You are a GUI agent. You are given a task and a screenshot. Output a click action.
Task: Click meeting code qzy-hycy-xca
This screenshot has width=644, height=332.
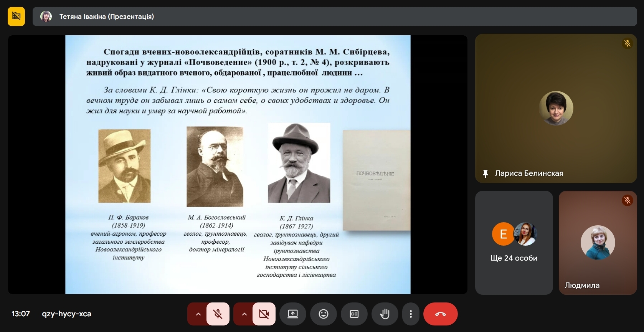click(x=66, y=314)
